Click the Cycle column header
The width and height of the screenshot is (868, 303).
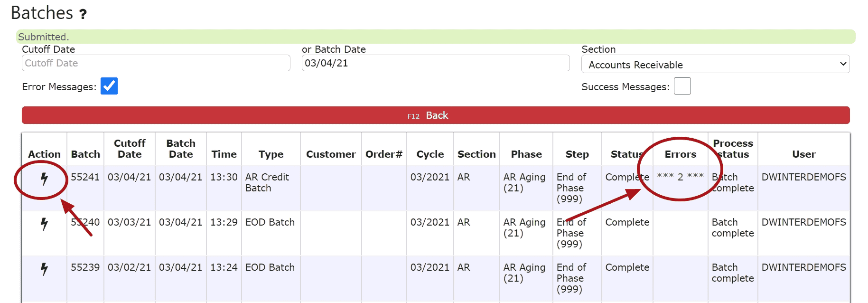coord(430,154)
